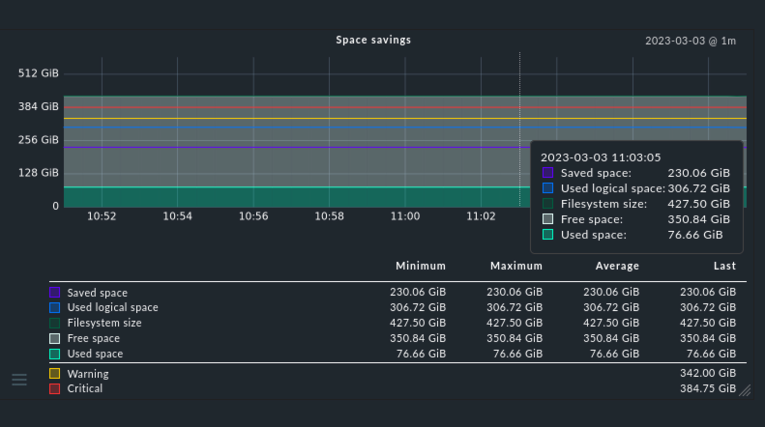Click the 512 GiB vertical axis label
The image size is (765, 427).
pyautogui.click(x=38, y=73)
